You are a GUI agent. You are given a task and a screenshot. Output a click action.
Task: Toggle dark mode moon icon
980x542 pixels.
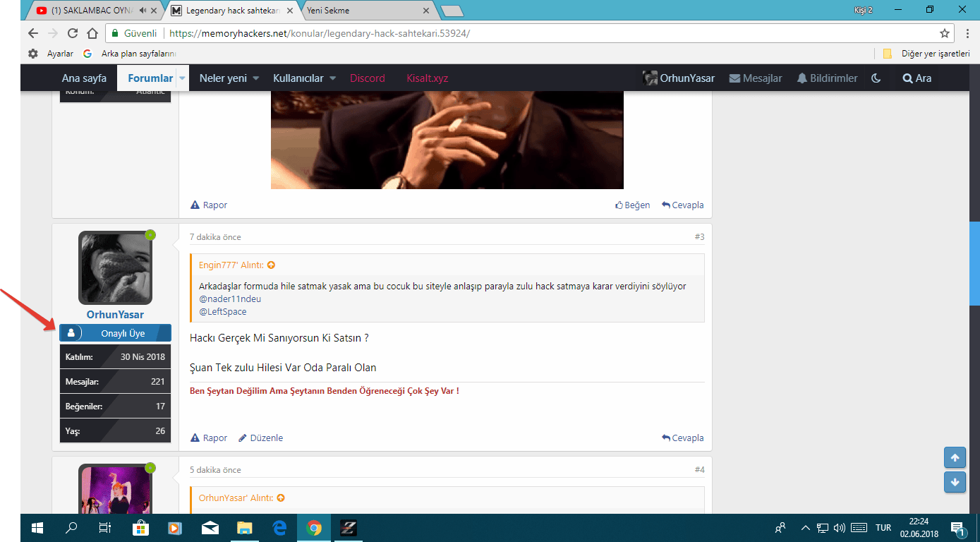(876, 78)
